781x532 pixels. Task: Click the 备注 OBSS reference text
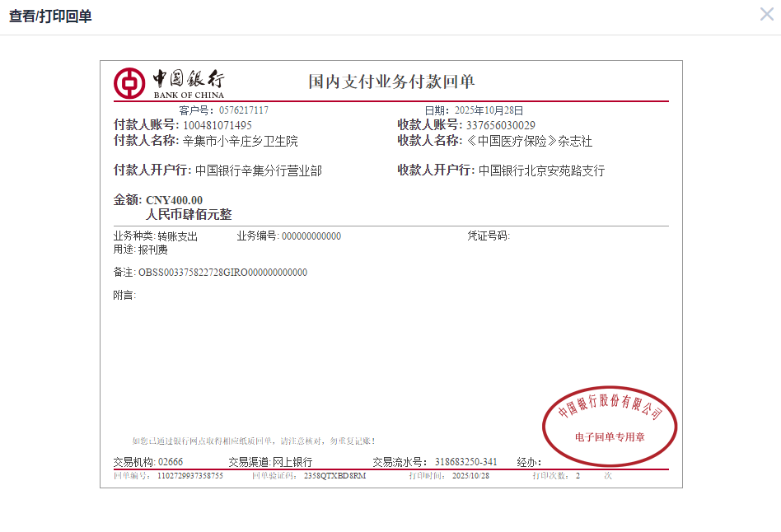(222, 273)
